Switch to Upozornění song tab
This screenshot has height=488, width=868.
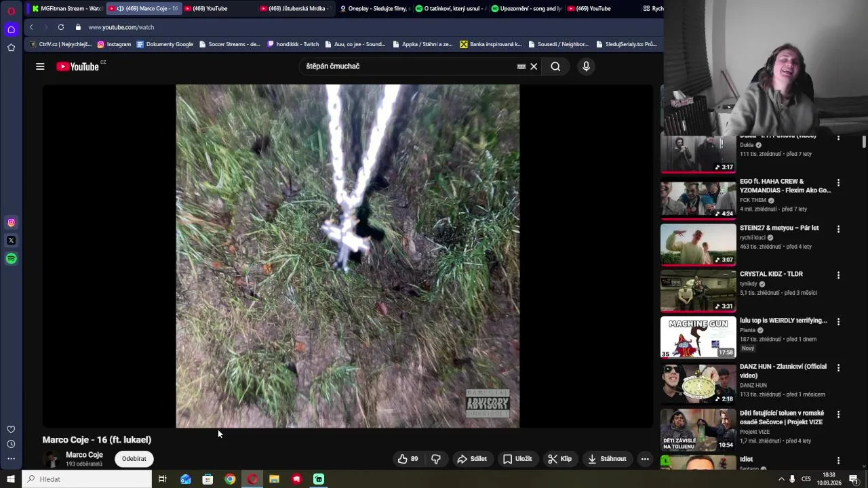pos(526,8)
